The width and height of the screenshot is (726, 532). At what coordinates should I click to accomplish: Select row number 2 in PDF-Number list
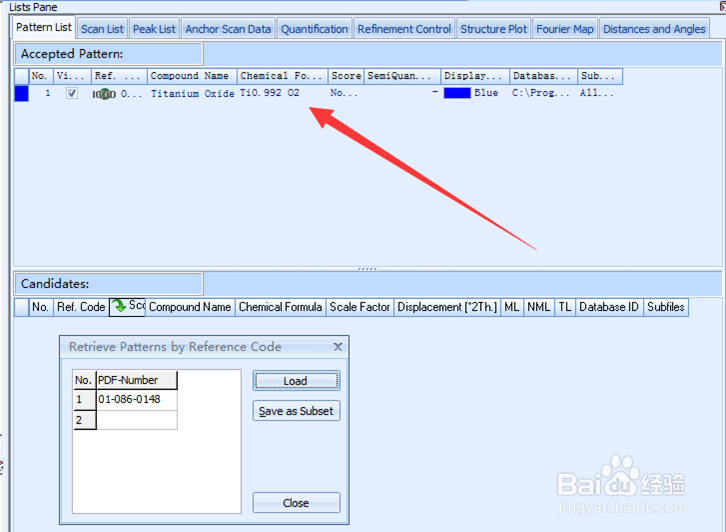click(84, 420)
